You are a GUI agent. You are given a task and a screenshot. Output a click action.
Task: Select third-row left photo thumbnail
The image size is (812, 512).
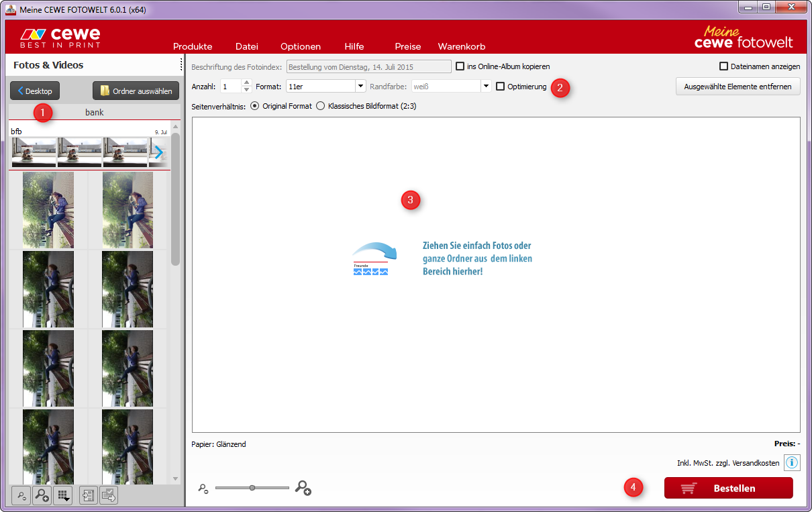[x=48, y=368]
